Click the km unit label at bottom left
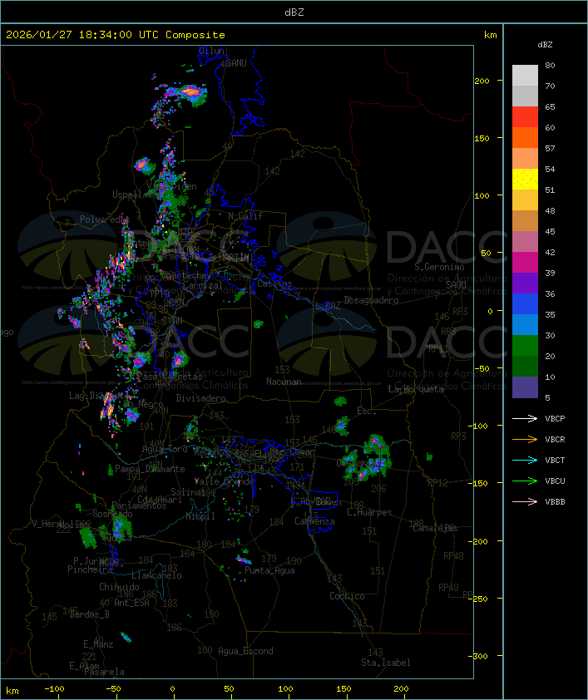Image resolution: width=588 pixels, height=700 pixels. 12,691
